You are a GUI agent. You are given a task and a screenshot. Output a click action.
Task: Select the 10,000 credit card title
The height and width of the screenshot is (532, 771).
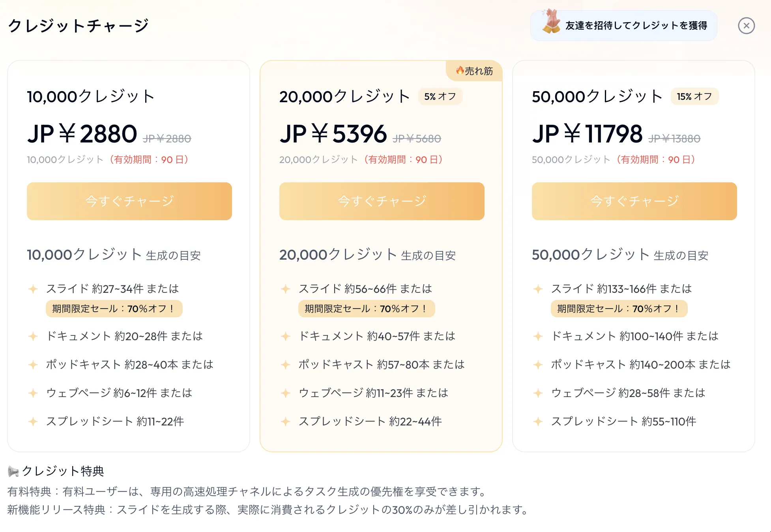[x=91, y=96]
